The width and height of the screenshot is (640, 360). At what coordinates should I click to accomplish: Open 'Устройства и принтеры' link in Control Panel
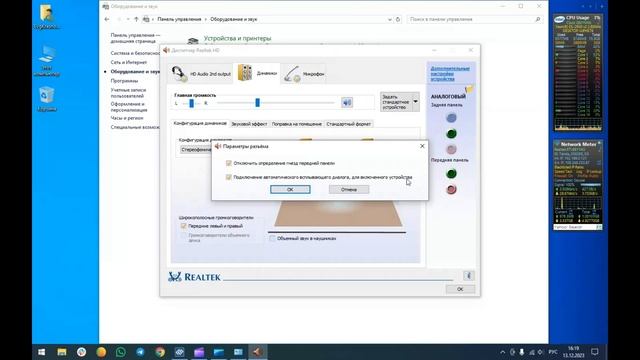click(x=237, y=38)
